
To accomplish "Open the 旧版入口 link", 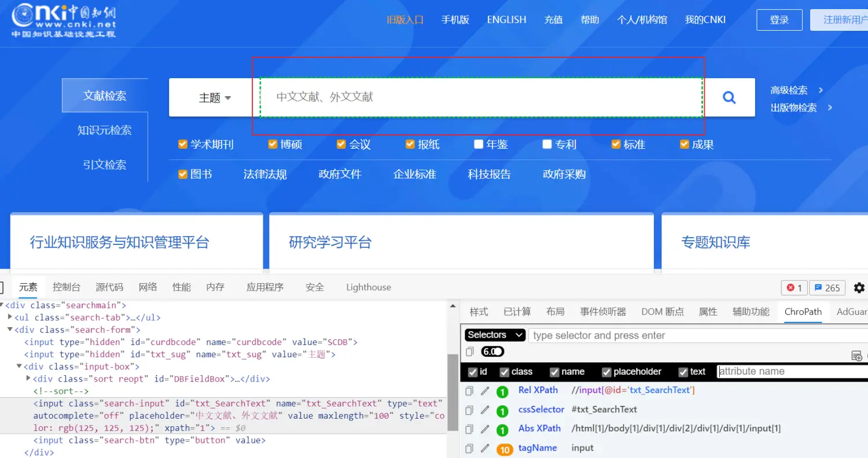I will pos(405,20).
